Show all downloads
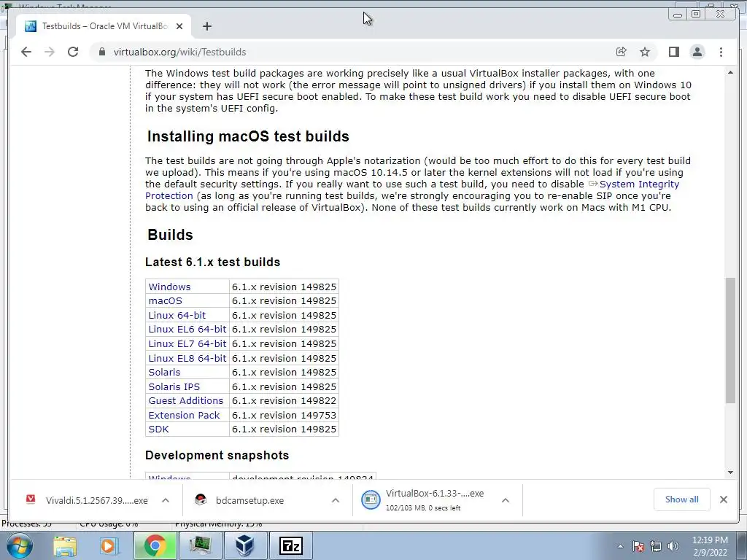 pos(682,499)
